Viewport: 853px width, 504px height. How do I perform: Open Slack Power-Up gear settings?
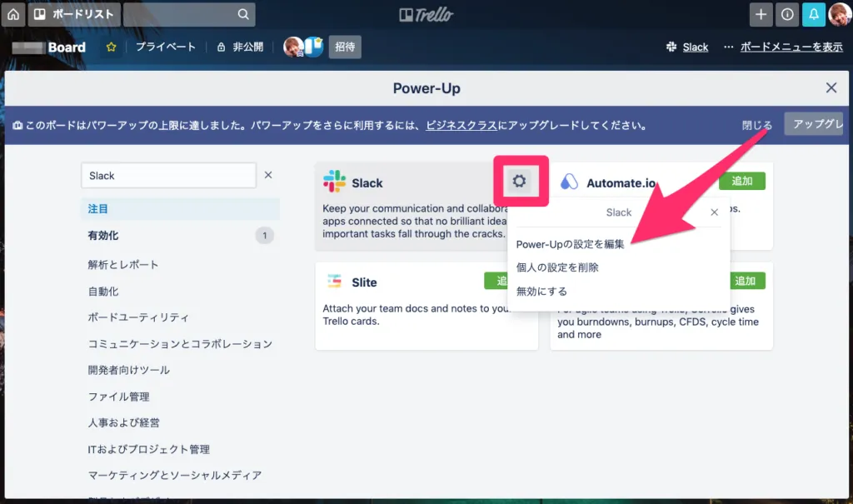[x=520, y=182]
